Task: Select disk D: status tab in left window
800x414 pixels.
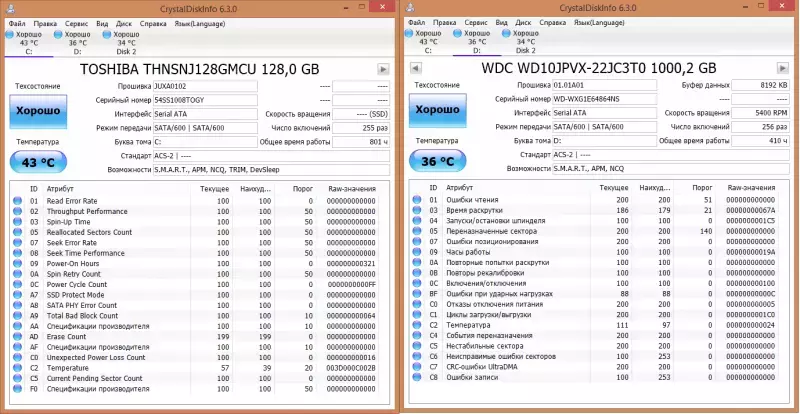Action: [x=77, y=42]
